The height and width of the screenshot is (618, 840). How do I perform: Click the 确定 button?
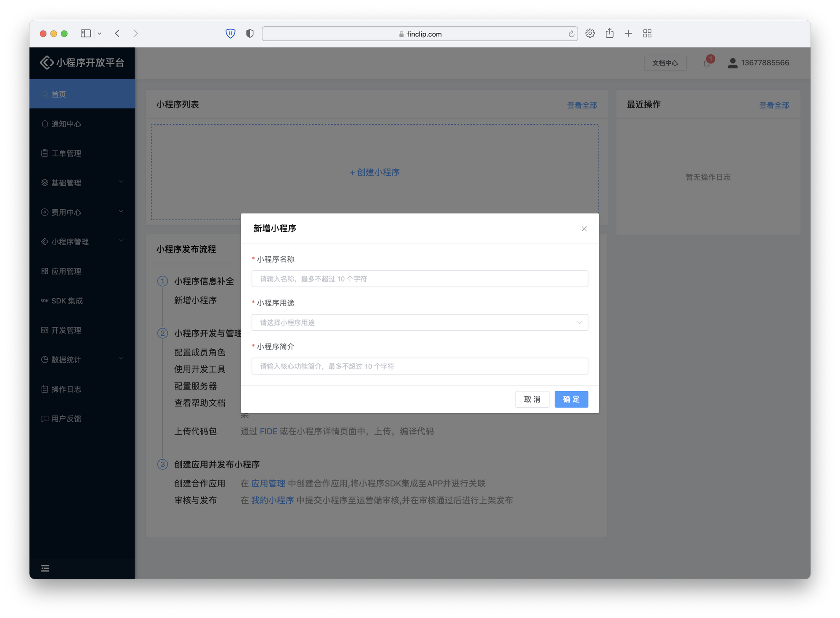[571, 399]
